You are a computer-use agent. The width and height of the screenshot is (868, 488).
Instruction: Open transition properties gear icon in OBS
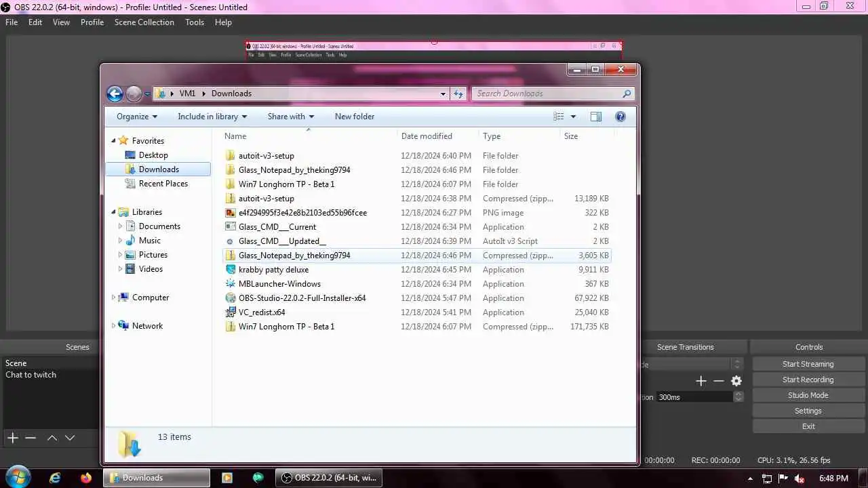point(736,381)
